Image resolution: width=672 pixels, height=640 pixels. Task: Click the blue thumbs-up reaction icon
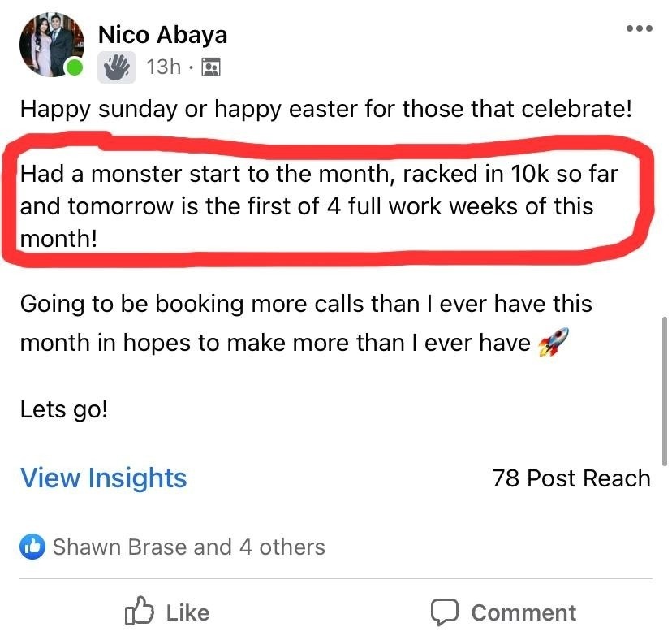(x=32, y=547)
